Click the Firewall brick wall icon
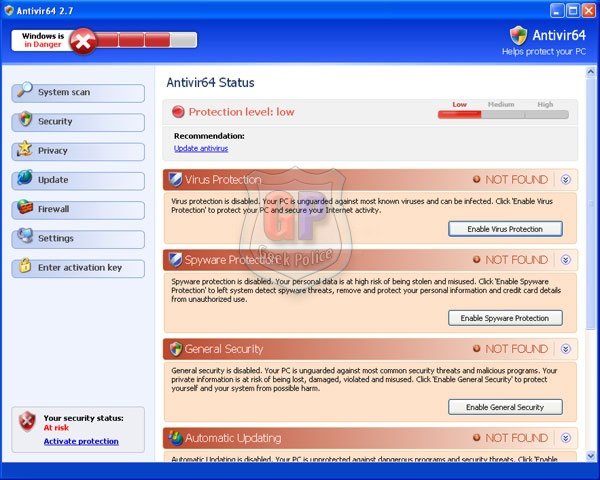 (x=25, y=207)
